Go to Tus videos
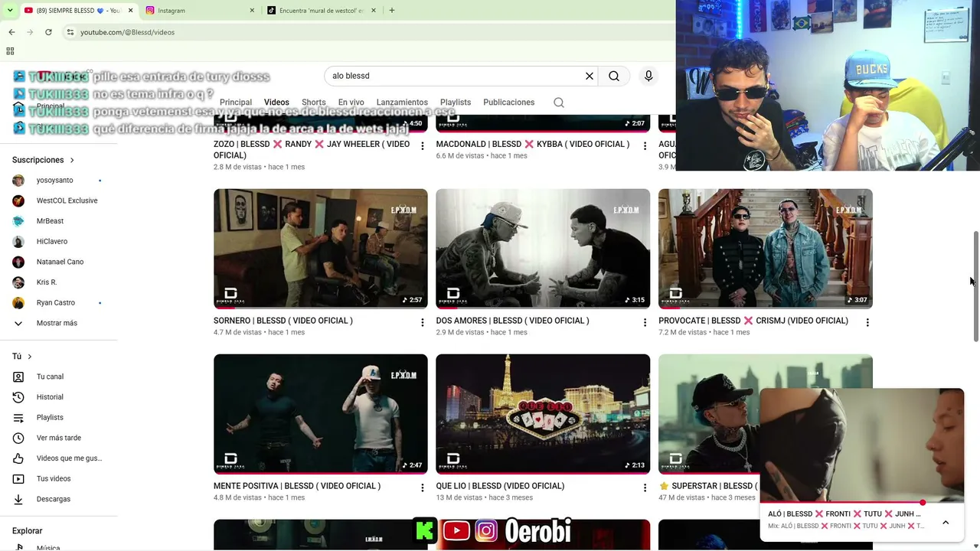Image resolution: width=980 pixels, height=551 pixels. [54, 479]
